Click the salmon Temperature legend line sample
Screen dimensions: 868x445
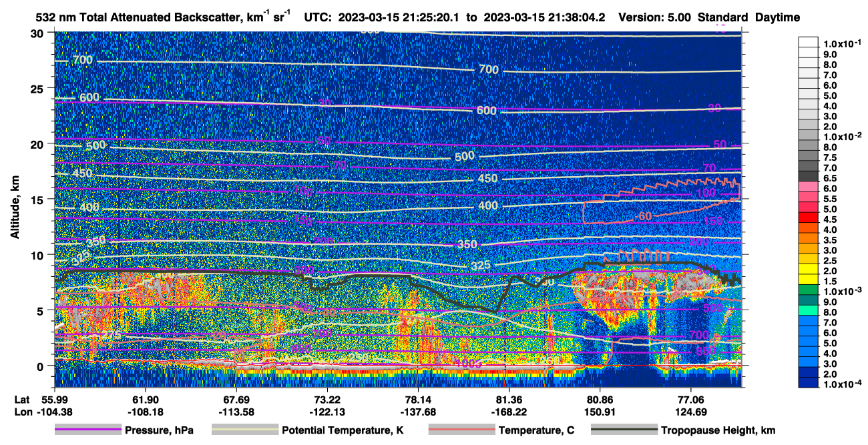(461, 430)
